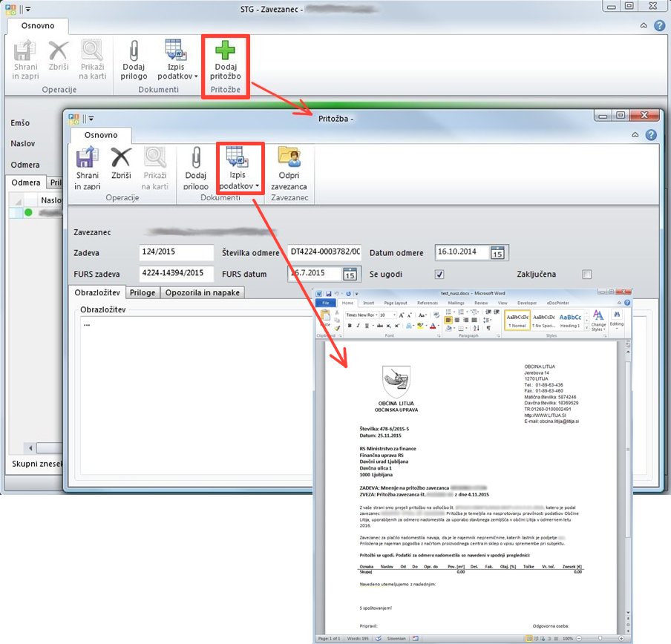The image size is (671, 644).
Task: Toggle bold formatting in Word ribbon
Action: [x=347, y=326]
